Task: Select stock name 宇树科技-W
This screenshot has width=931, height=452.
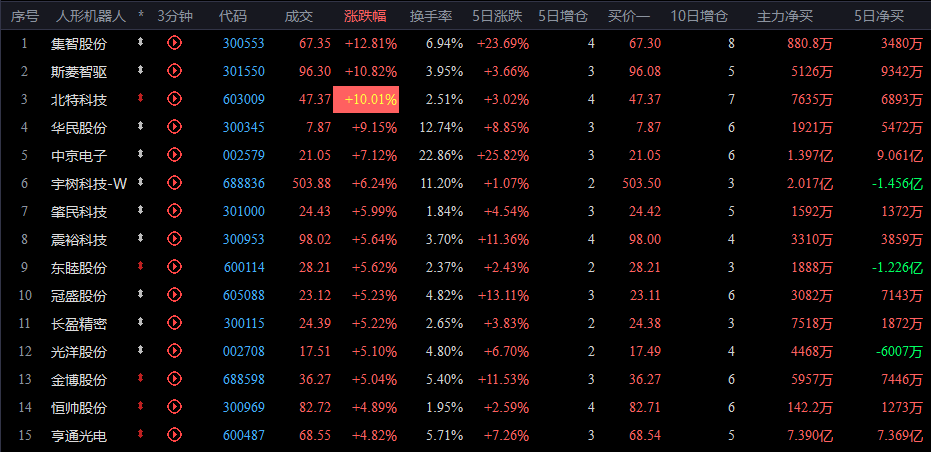Action: pos(89,184)
